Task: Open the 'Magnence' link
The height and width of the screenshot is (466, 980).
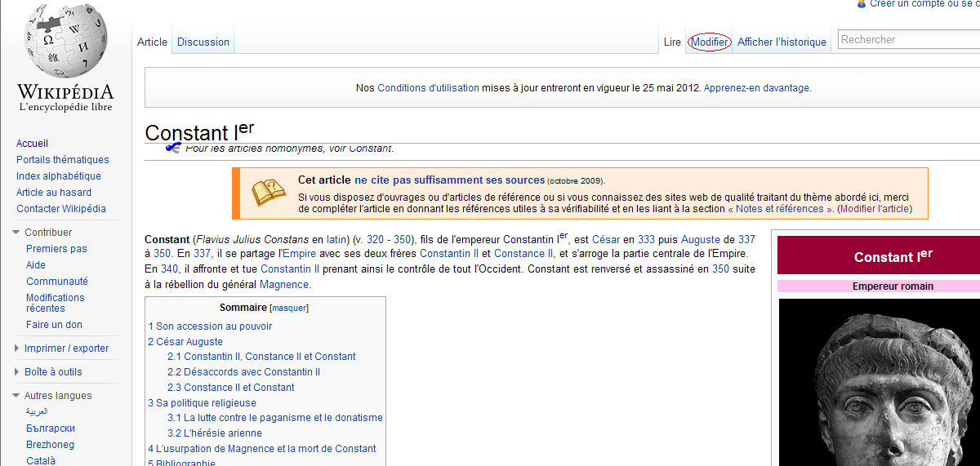Action: pyautogui.click(x=285, y=285)
